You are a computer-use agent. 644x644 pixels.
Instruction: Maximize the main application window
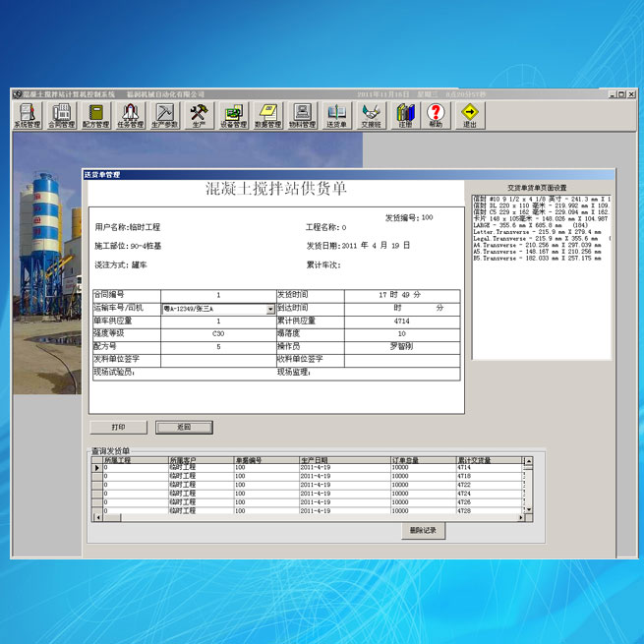(x=621, y=94)
